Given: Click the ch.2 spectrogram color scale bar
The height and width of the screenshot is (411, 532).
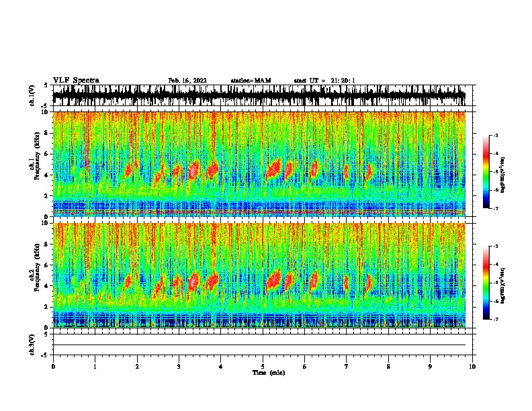Looking at the screenshot, I should (486, 283).
